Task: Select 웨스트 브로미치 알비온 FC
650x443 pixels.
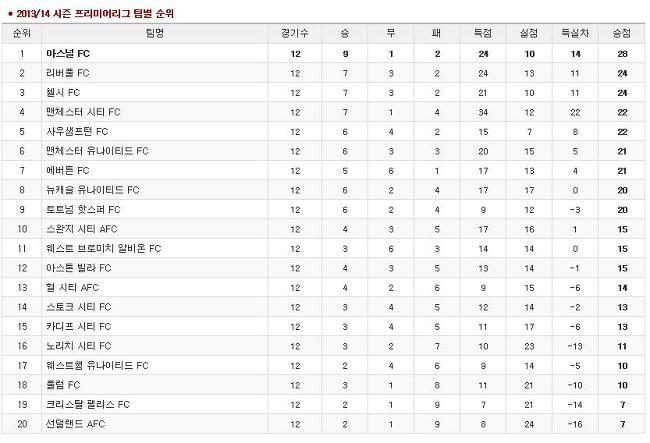Action: [x=103, y=248]
